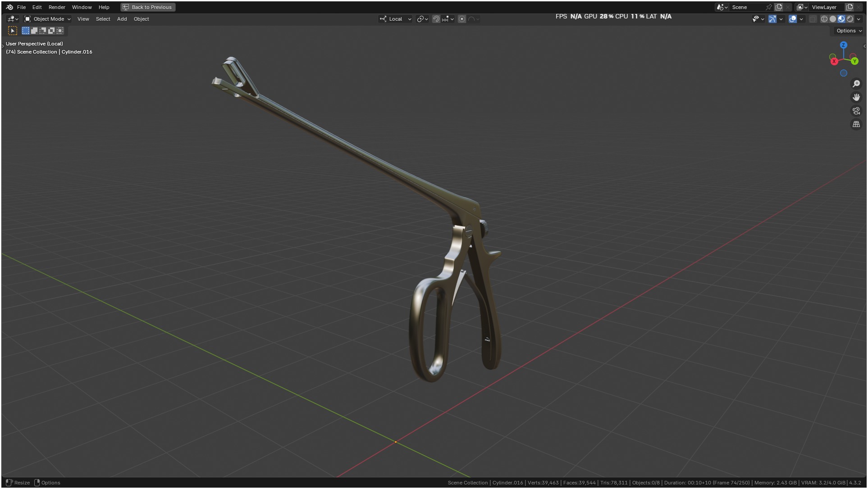Open the snapping options dropdown

pyautogui.click(x=448, y=19)
